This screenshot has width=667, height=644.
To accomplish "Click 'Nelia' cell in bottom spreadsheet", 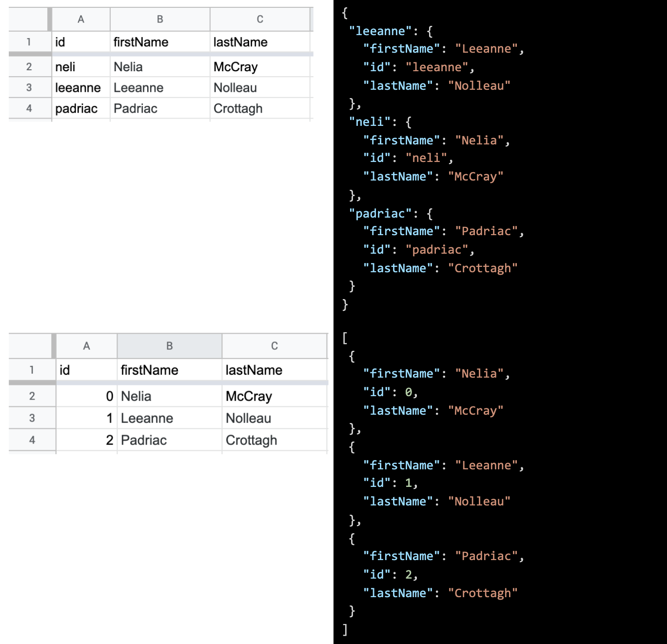I will coord(170,396).
